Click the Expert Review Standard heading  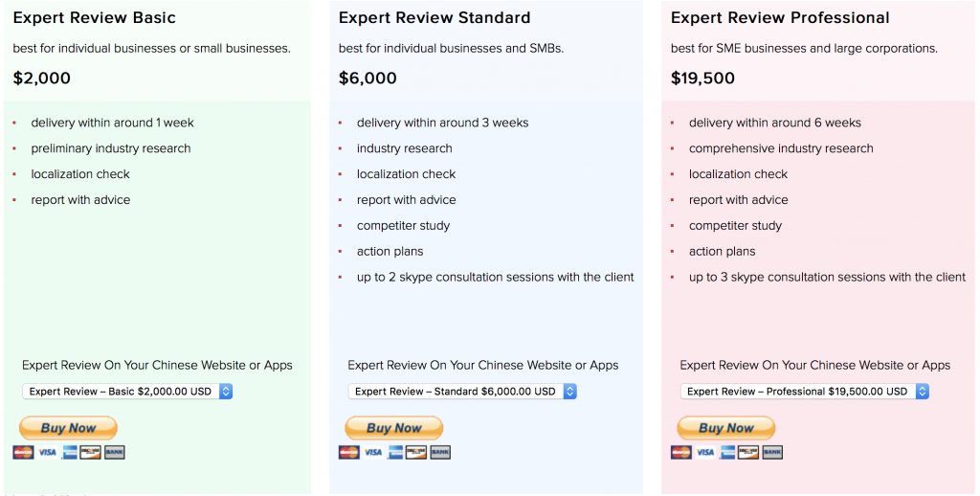[x=434, y=17]
